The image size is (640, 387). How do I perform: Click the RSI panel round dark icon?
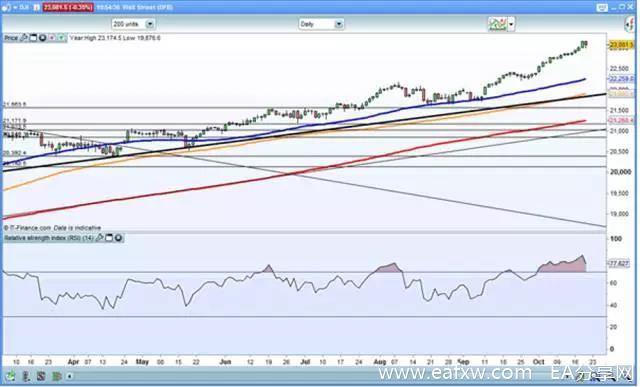click(118, 238)
